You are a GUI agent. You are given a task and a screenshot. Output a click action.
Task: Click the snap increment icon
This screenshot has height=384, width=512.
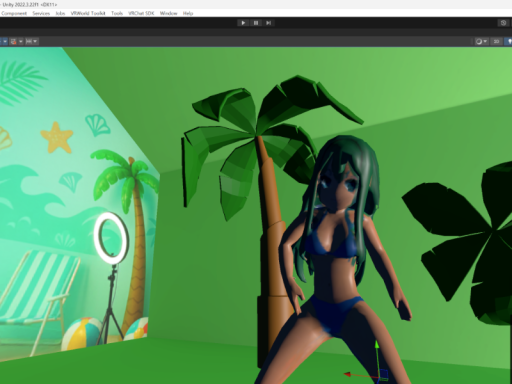[x=29, y=41]
